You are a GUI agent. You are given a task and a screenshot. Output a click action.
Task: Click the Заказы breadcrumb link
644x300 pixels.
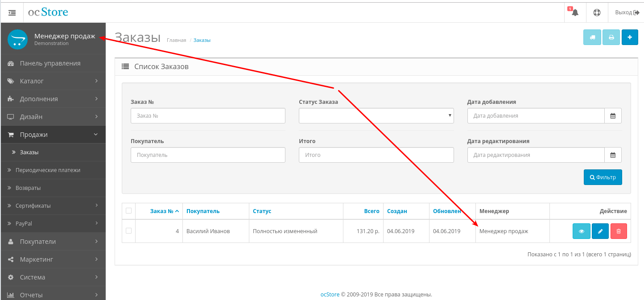click(202, 40)
